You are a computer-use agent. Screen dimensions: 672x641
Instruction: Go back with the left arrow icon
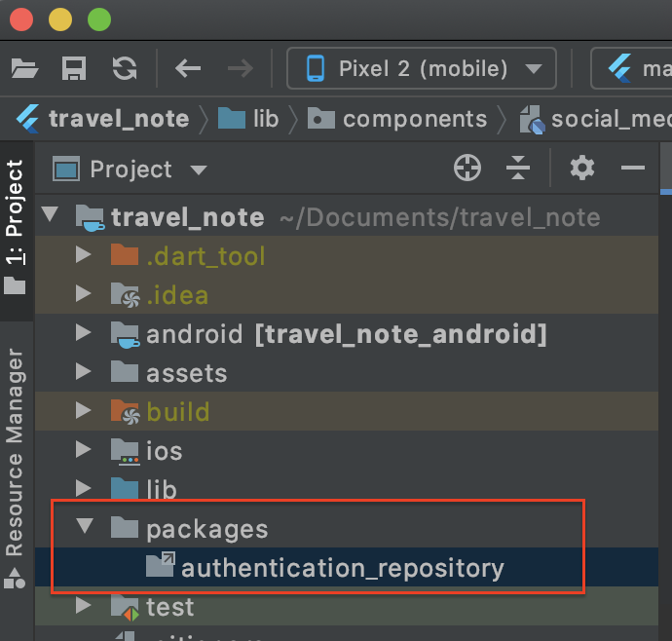click(188, 68)
